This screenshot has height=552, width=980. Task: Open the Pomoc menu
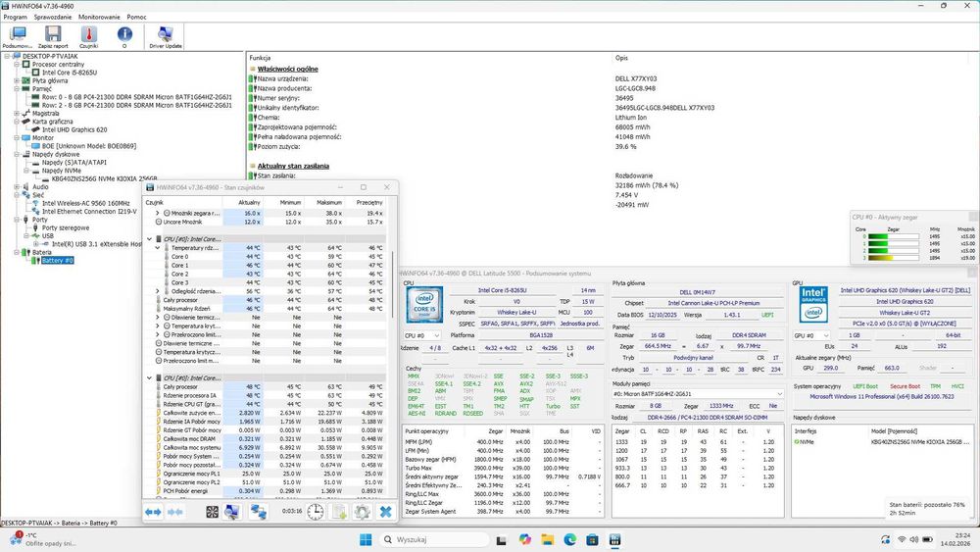[136, 17]
